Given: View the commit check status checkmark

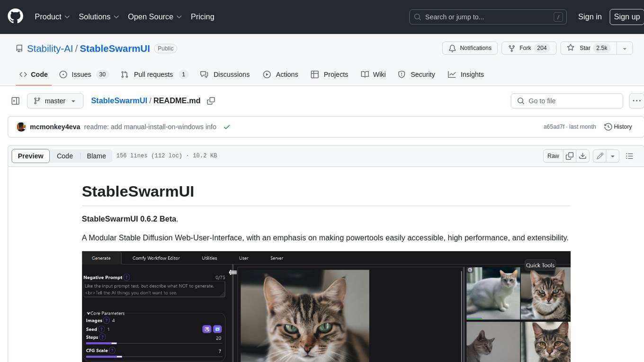Looking at the screenshot, I should (x=227, y=127).
